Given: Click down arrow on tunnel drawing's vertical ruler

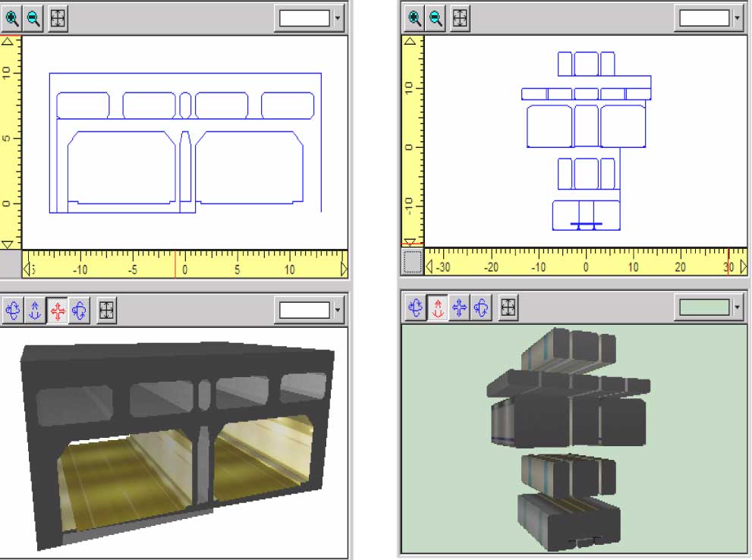Looking at the screenshot, I should click(x=8, y=244).
